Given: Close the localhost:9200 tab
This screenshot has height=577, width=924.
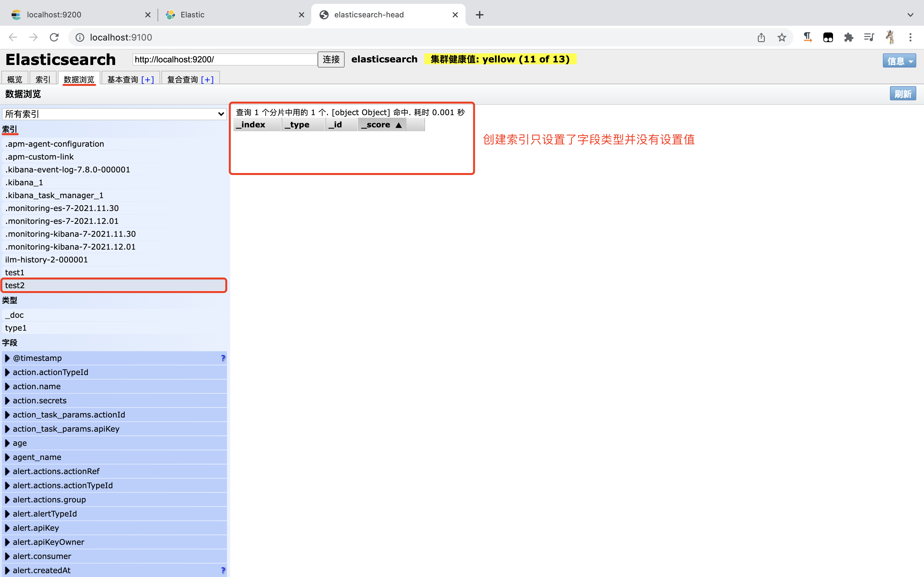Looking at the screenshot, I should click(148, 14).
